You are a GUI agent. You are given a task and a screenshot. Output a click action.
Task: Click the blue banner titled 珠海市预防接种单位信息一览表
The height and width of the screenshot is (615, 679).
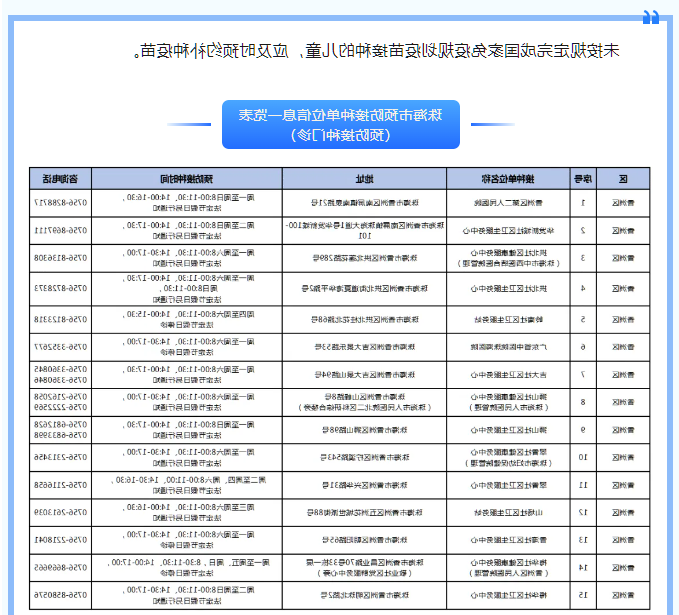click(341, 125)
